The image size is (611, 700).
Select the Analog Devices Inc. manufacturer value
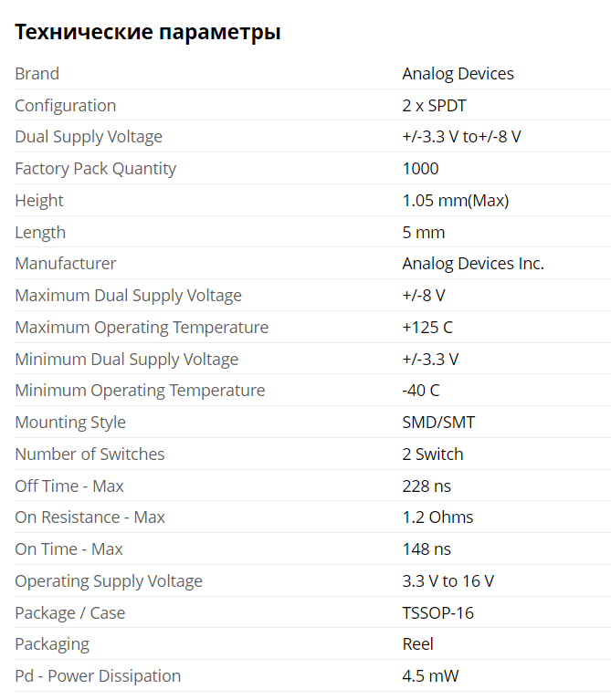(x=472, y=264)
